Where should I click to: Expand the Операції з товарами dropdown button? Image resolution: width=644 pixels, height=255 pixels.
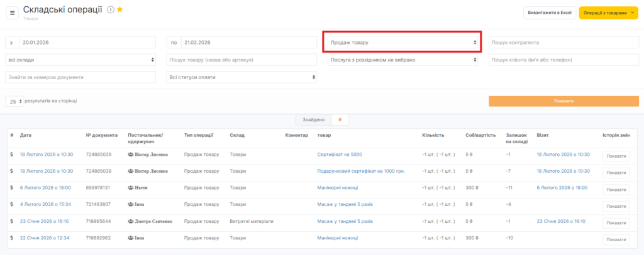coord(609,13)
